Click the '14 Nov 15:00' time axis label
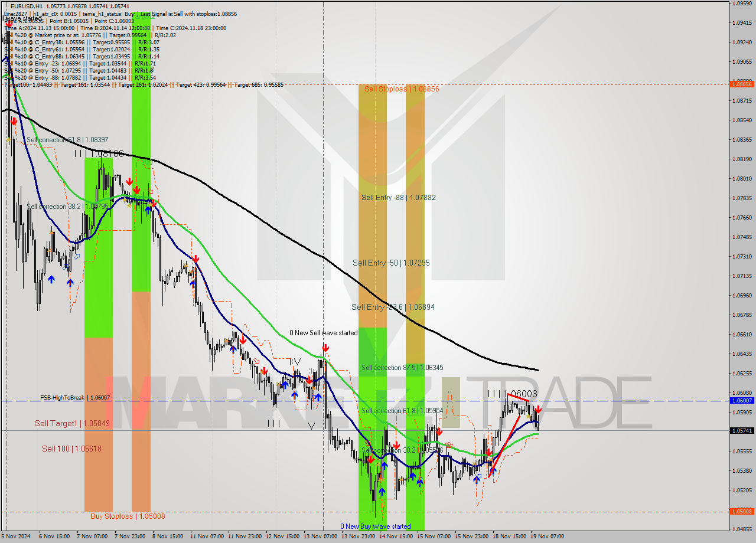756x543 pixels. 395,537
